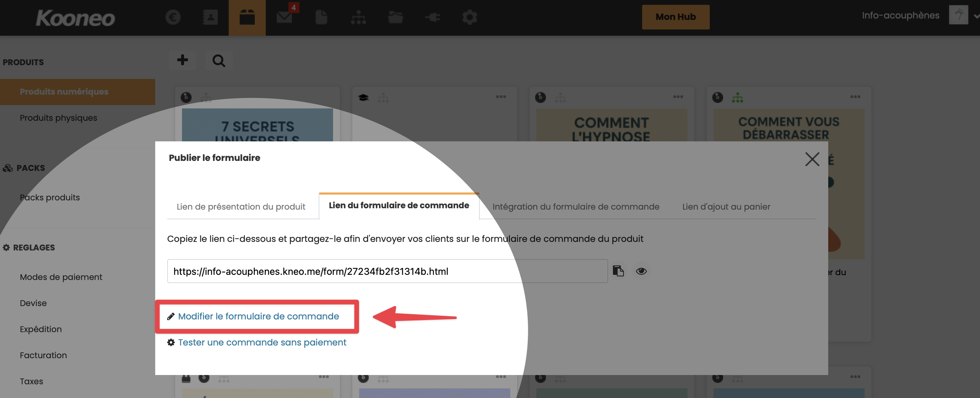Open the document pages icon in top bar
Screen dimensions: 980x398
click(321, 17)
